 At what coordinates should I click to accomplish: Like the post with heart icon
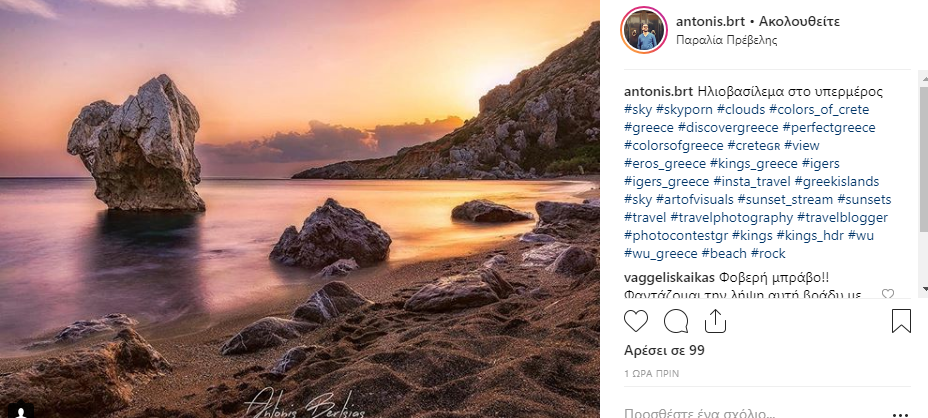click(x=636, y=321)
